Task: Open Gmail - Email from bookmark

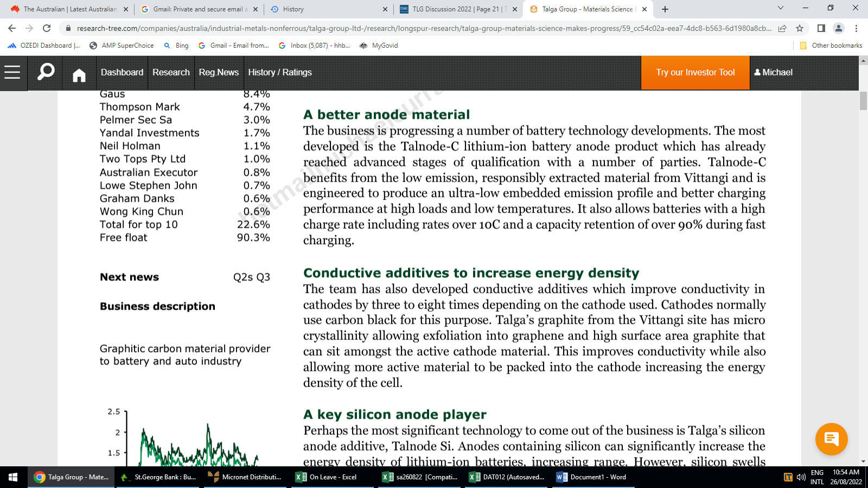Action: click(x=234, y=46)
